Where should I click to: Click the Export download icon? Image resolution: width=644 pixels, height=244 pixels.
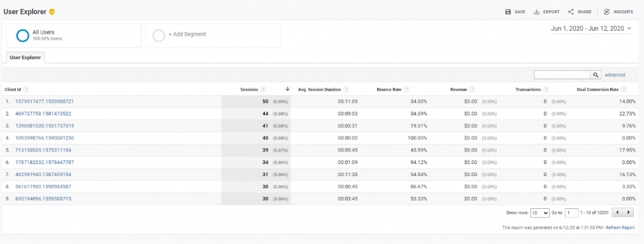[536, 12]
